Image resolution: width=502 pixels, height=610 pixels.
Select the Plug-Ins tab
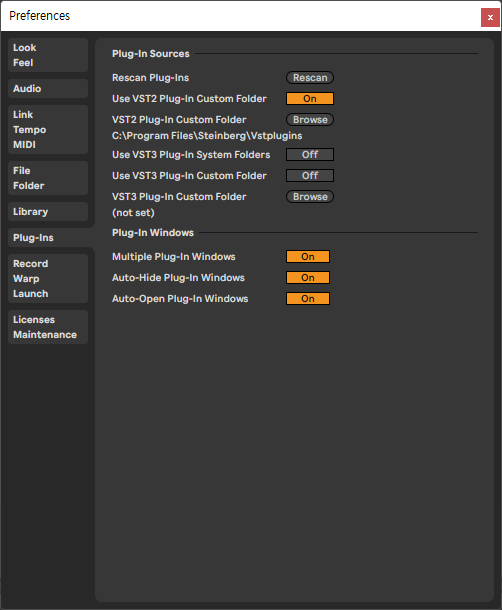click(51, 238)
